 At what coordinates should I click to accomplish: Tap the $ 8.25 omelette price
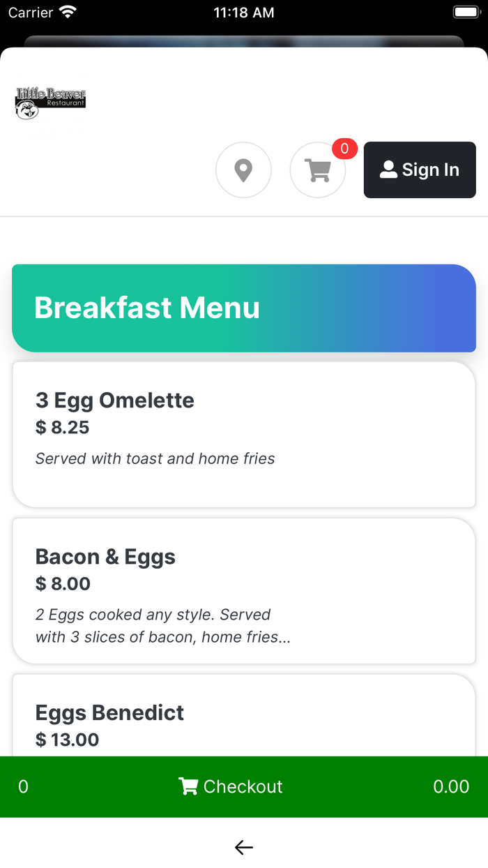click(x=63, y=427)
